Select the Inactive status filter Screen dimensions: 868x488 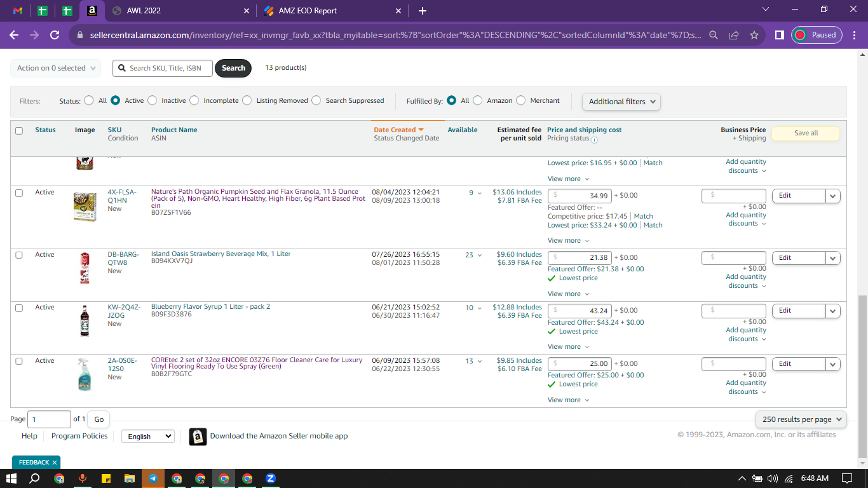pos(152,100)
